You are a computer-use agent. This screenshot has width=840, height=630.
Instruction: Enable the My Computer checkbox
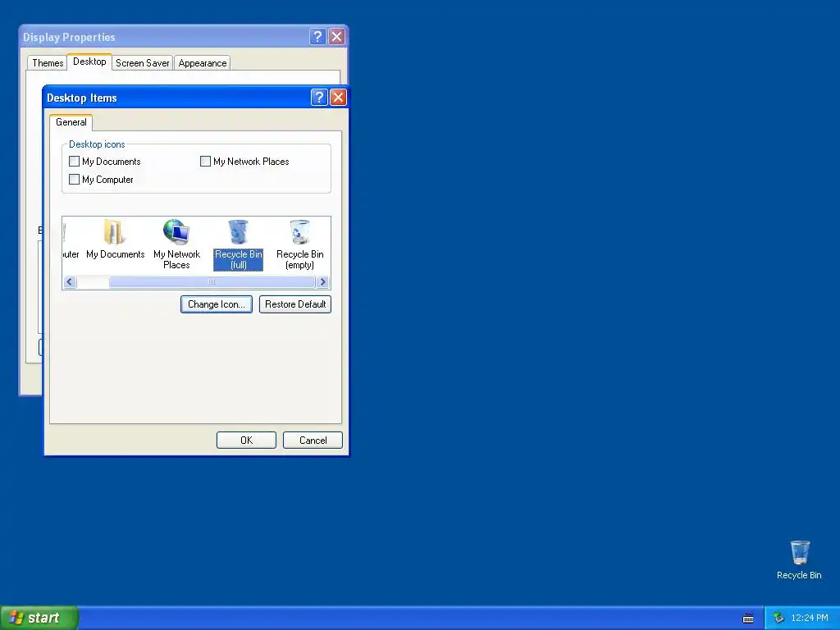click(75, 180)
